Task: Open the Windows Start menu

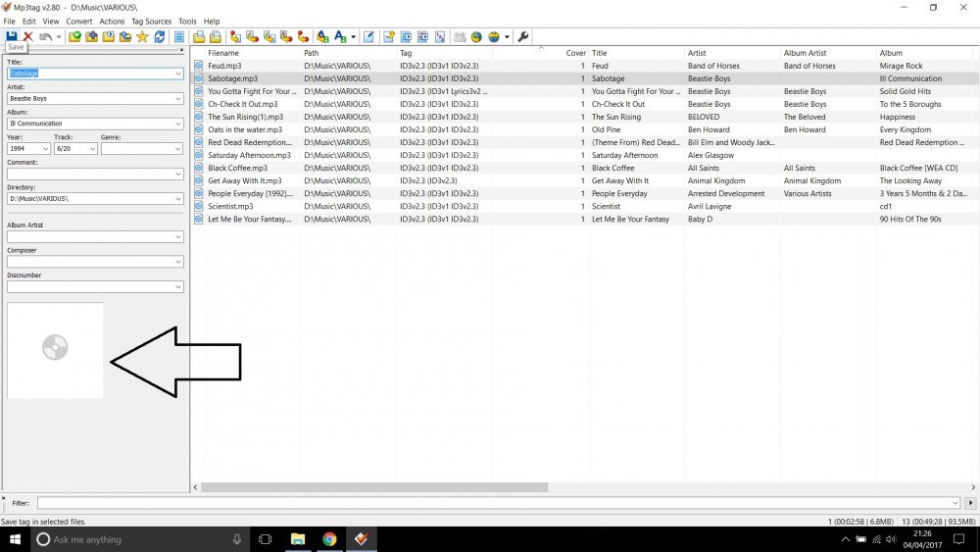Action: click(x=15, y=539)
